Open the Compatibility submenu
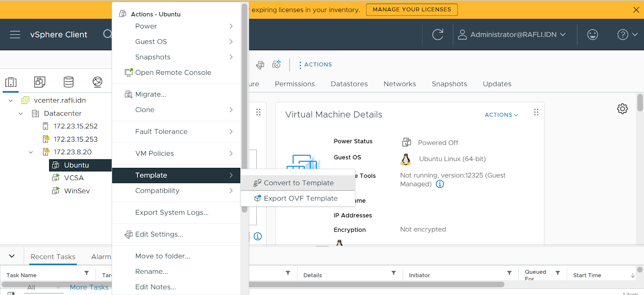This screenshot has width=644, height=295. (x=176, y=191)
